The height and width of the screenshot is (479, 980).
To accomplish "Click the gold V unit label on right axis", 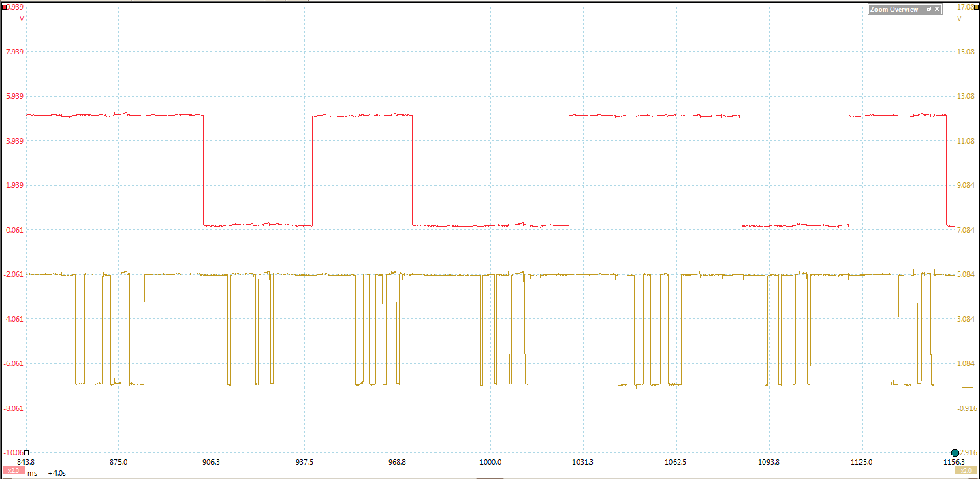I will pos(960,18).
